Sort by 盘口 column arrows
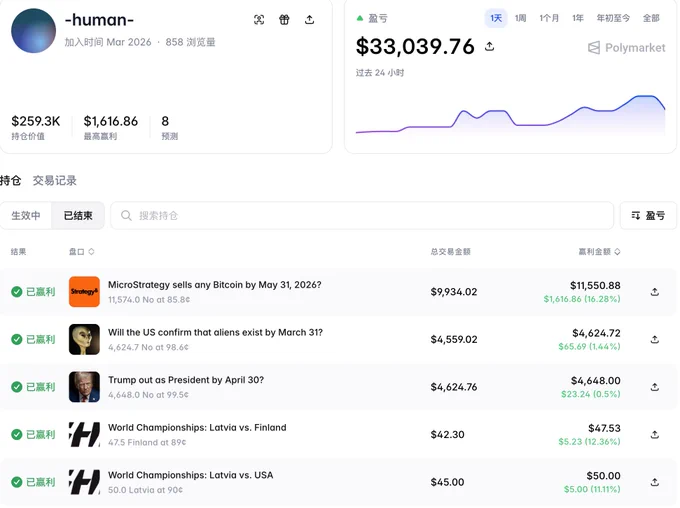The image size is (680, 508). (91, 252)
